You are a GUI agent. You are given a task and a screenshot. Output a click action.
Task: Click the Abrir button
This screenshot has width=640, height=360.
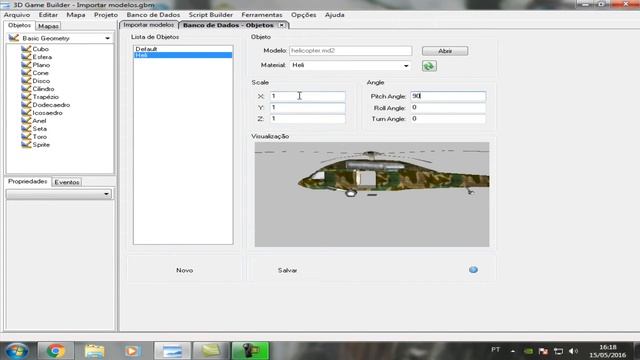click(445, 51)
